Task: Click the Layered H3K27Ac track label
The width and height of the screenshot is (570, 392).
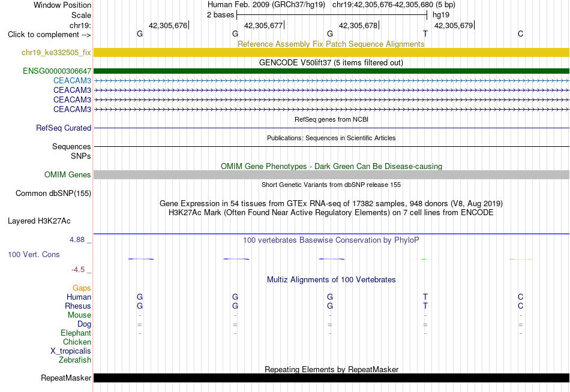Action: pyautogui.click(x=39, y=221)
